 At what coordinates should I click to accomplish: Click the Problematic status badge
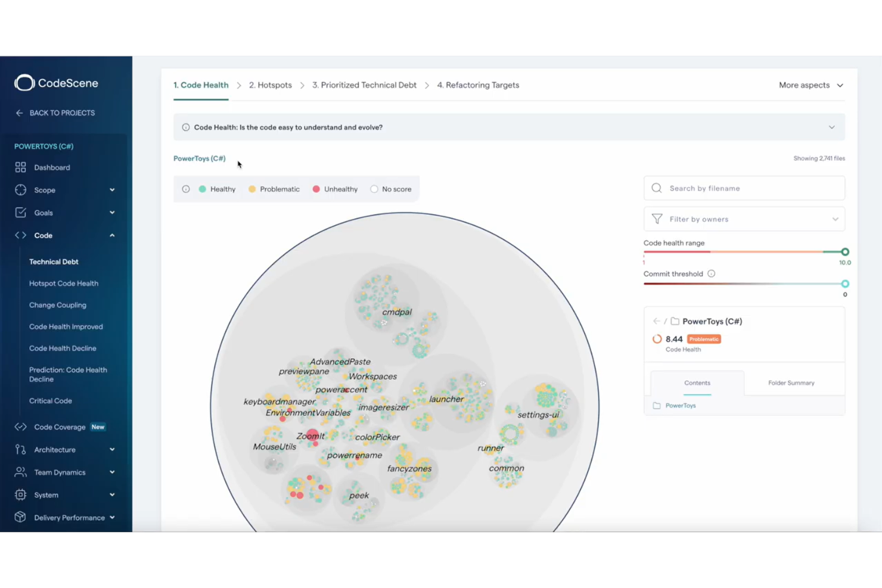point(704,339)
